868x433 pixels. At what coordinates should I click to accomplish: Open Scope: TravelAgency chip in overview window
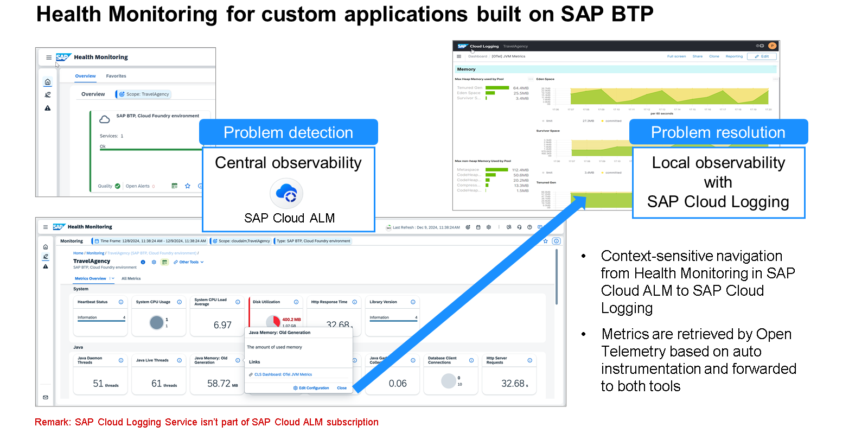[x=144, y=94]
